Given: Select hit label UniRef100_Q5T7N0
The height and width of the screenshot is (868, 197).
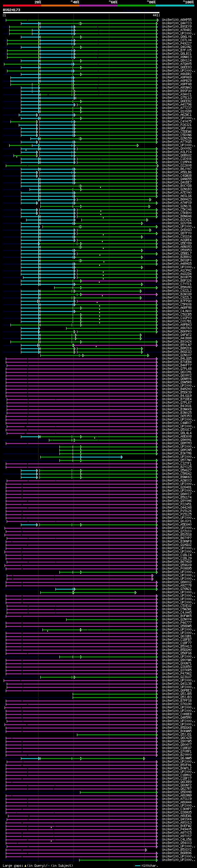Looking at the screenshot, I should [177, 460].
